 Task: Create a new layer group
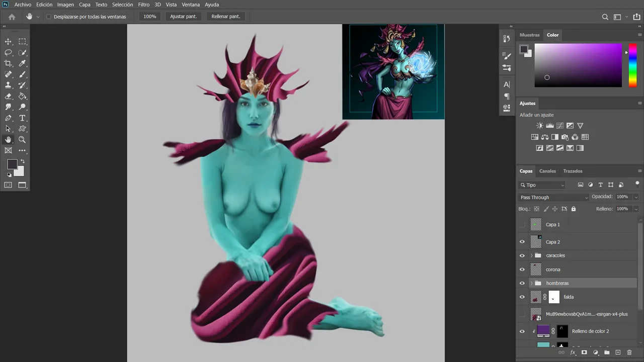tap(607, 352)
